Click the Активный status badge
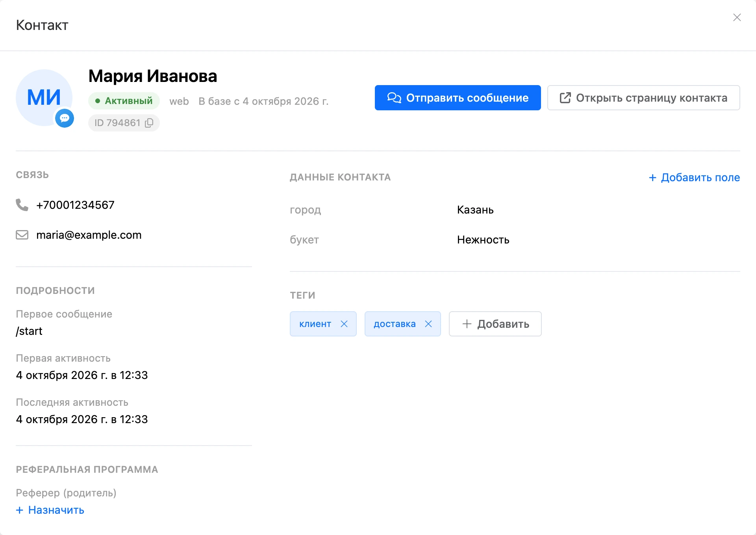Screen dimensions: 756x535 [124, 101]
